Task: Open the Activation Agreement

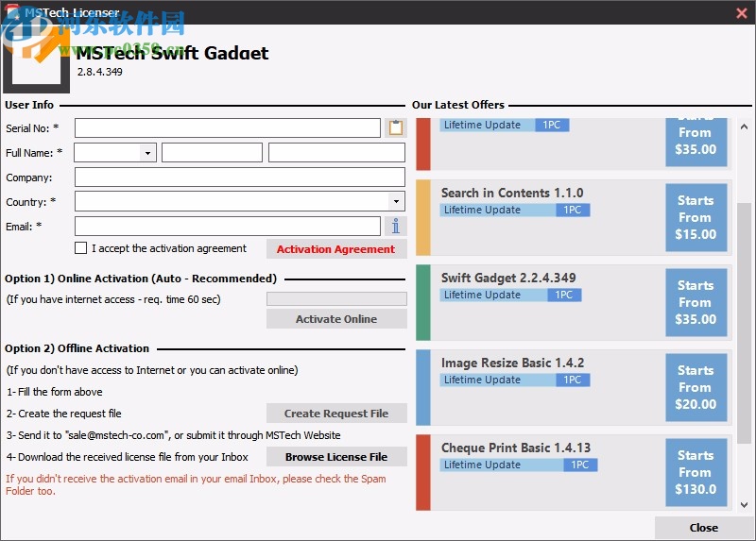Action: (336, 249)
